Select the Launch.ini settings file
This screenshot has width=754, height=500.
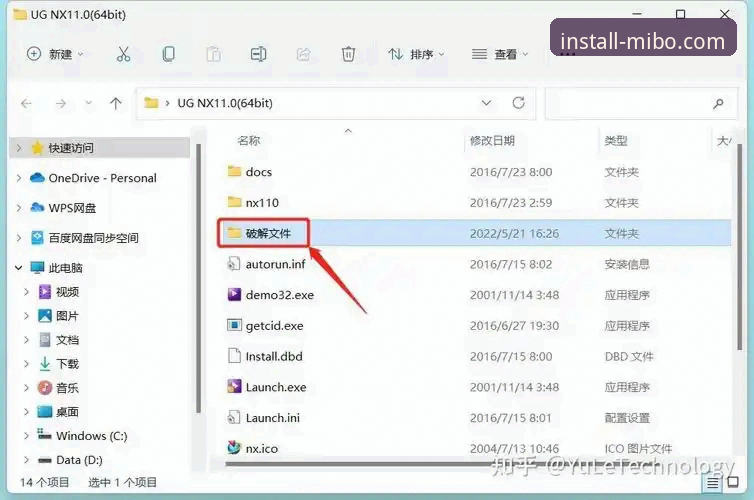pyautogui.click(x=263, y=418)
